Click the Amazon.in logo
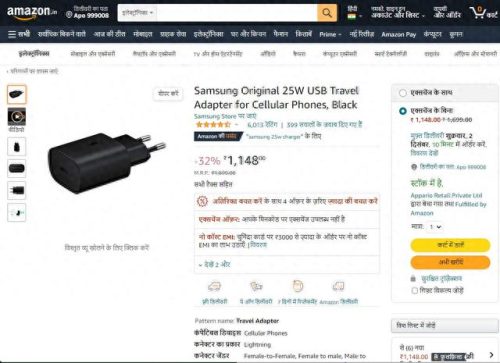 [x=32, y=13]
